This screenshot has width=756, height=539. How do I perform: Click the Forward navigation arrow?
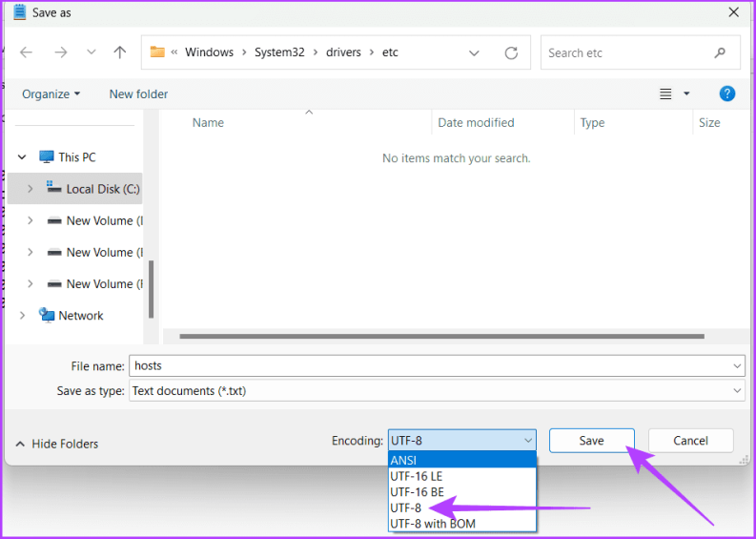click(59, 52)
